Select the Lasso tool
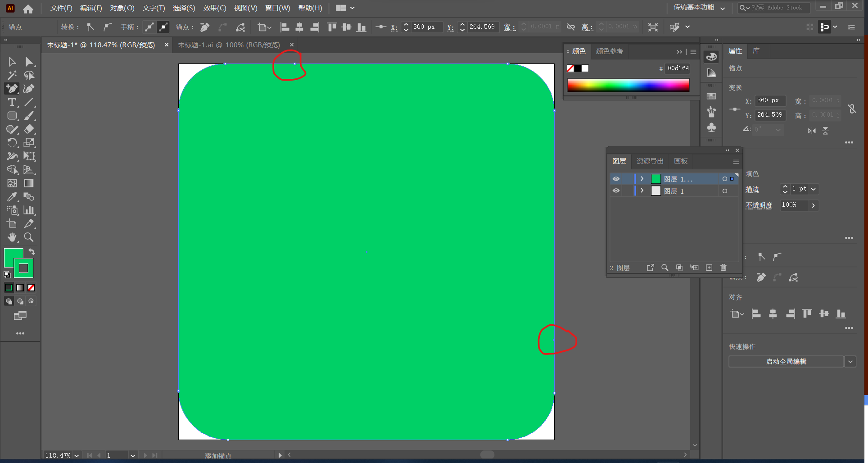Image resolution: width=868 pixels, height=463 pixels. pyautogui.click(x=29, y=75)
